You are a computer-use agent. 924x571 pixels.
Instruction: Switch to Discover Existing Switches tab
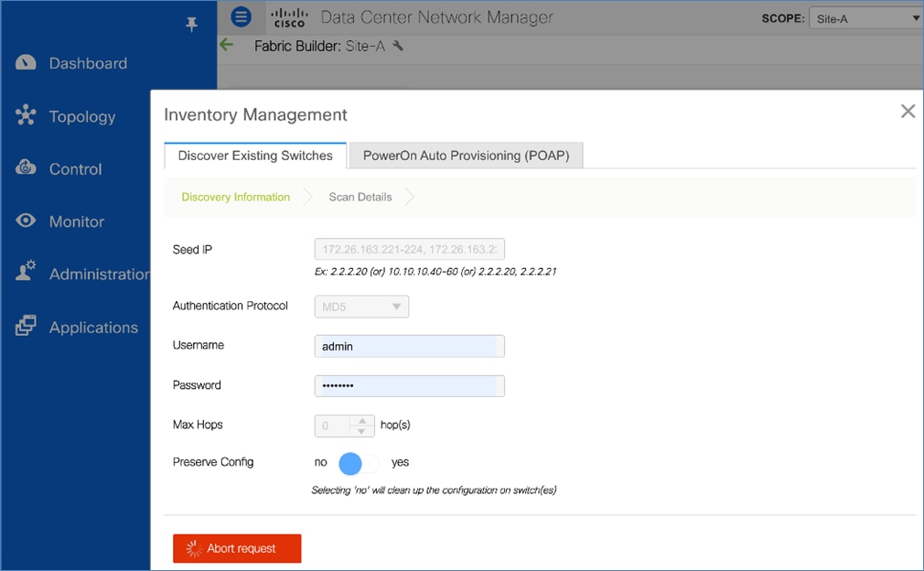point(255,156)
